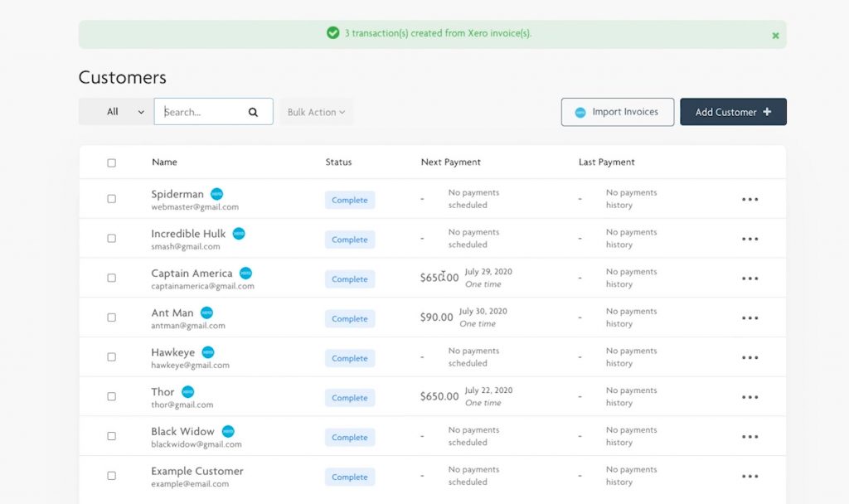The width and height of the screenshot is (849, 504).
Task: Click the Xero badge beside Hawkeye
Action: pos(208,351)
